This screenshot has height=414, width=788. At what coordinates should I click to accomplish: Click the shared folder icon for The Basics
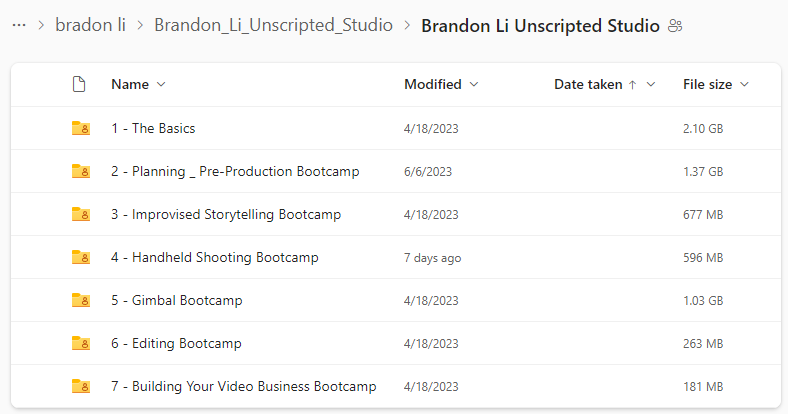[x=80, y=129]
